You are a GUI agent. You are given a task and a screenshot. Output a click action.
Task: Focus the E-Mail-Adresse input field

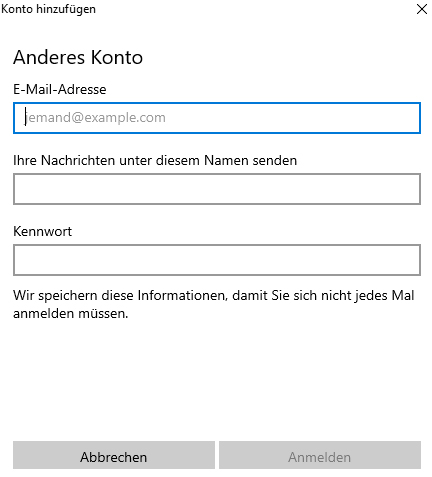(217, 118)
